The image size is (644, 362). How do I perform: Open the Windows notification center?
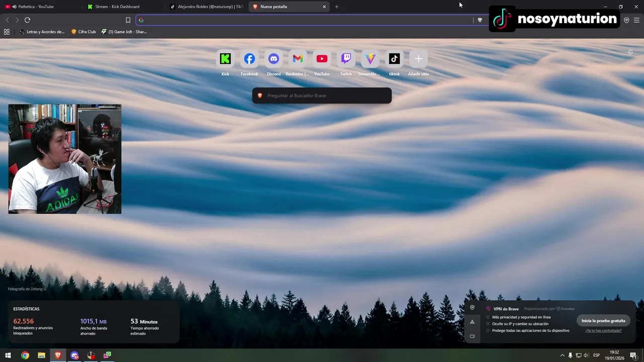(633, 355)
